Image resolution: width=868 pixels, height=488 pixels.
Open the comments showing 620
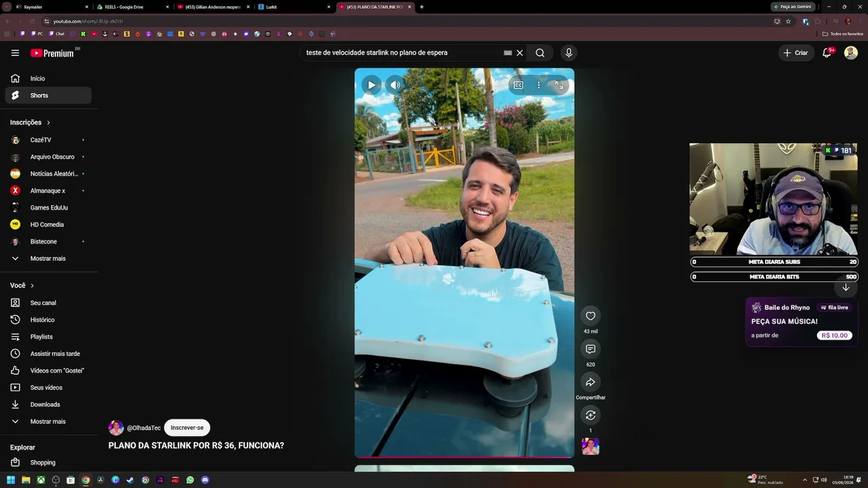click(591, 349)
